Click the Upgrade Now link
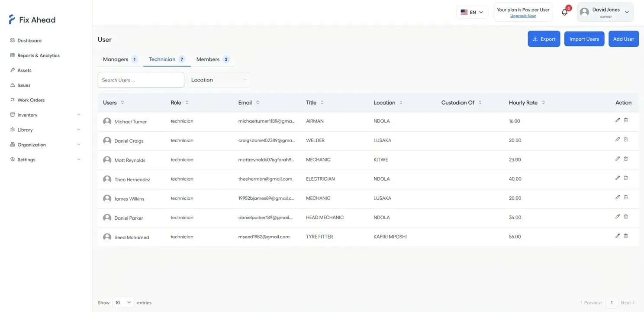 click(x=523, y=16)
